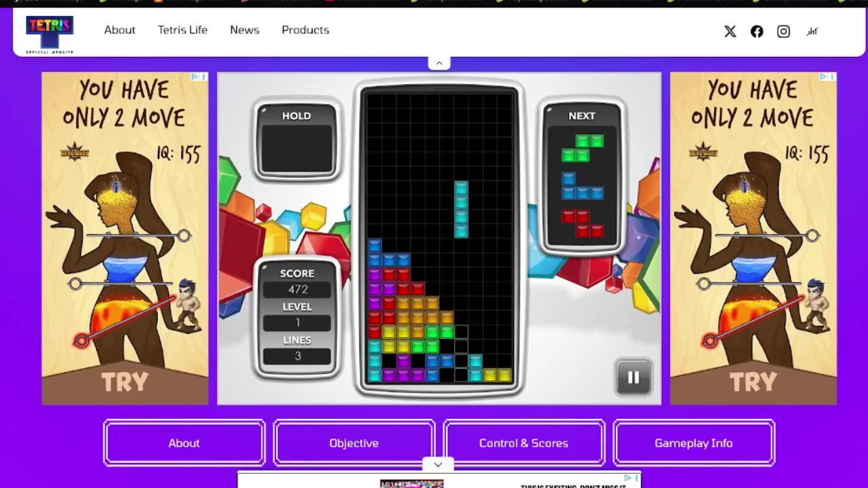This screenshot has width=868, height=488.
Task: Open the Tetris Life menu item
Action: 182,30
